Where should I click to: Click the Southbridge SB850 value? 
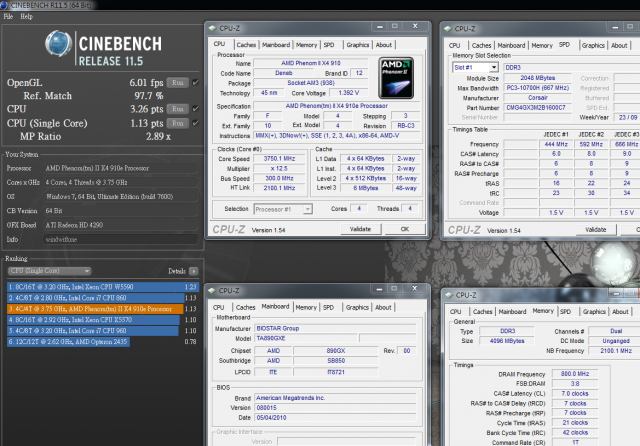[336, 360]
